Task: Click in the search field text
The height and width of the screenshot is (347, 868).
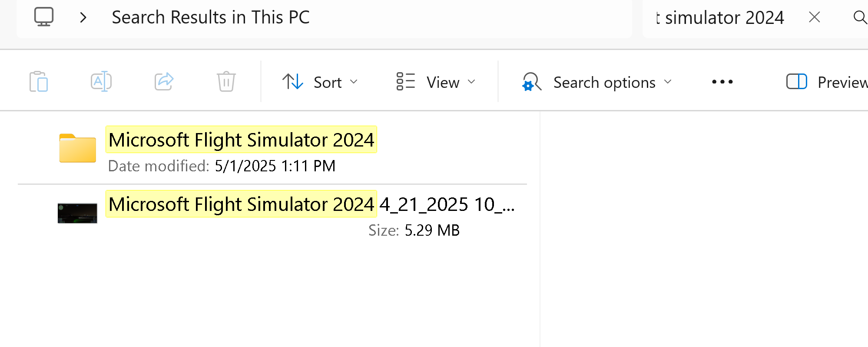Action: 720,17
